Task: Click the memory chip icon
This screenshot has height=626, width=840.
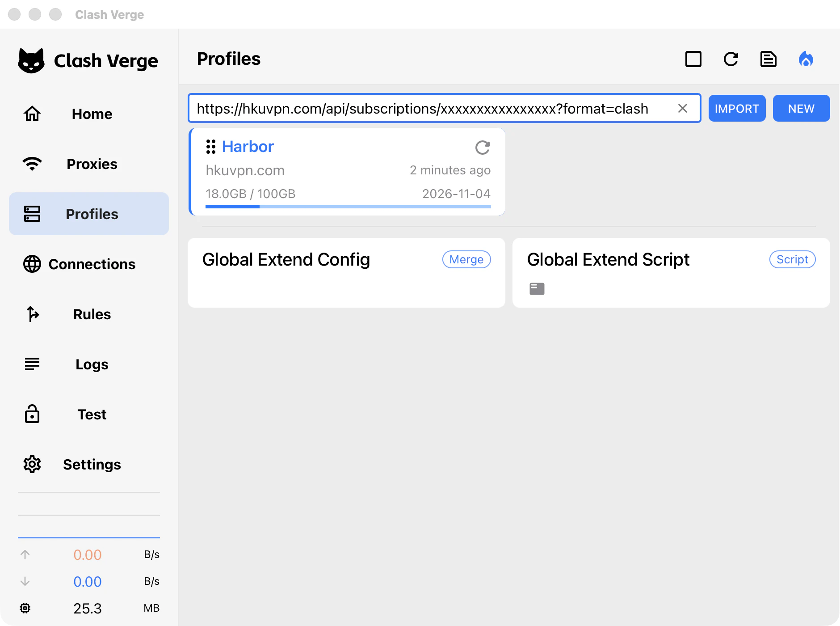Action: (x=25, y=608)
